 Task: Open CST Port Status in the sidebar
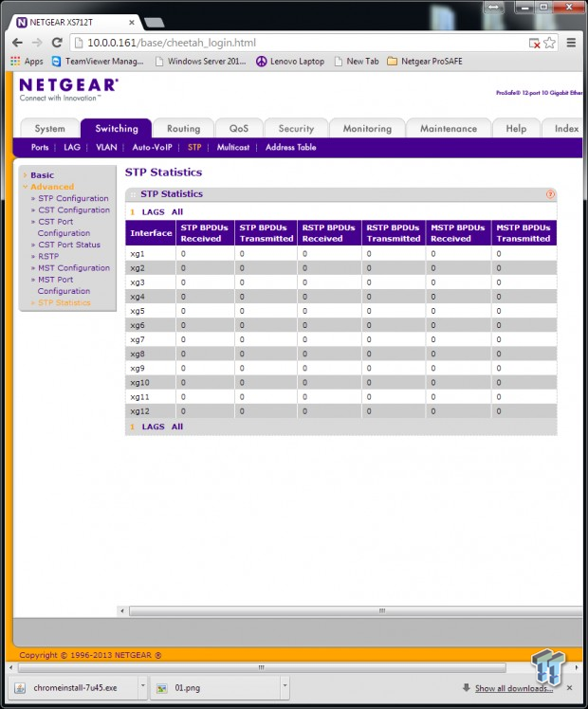[x=69, y=245]
